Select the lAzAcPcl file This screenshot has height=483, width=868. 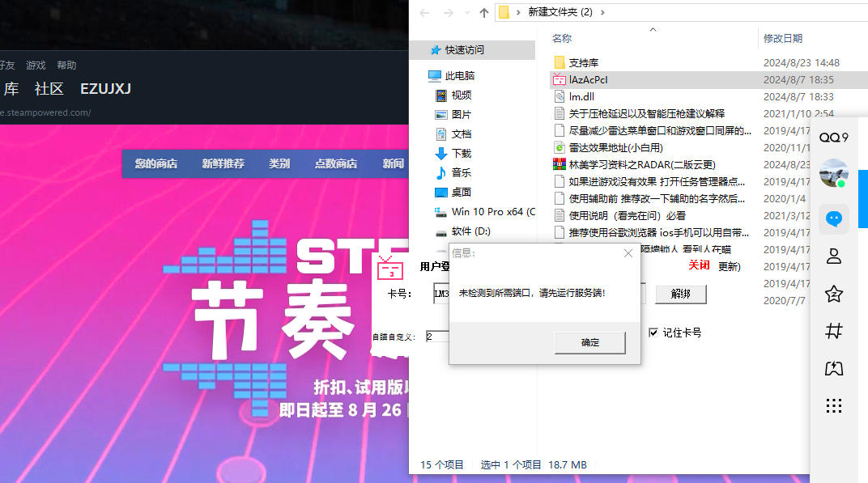pyautogui.click(x=588, y=79)
